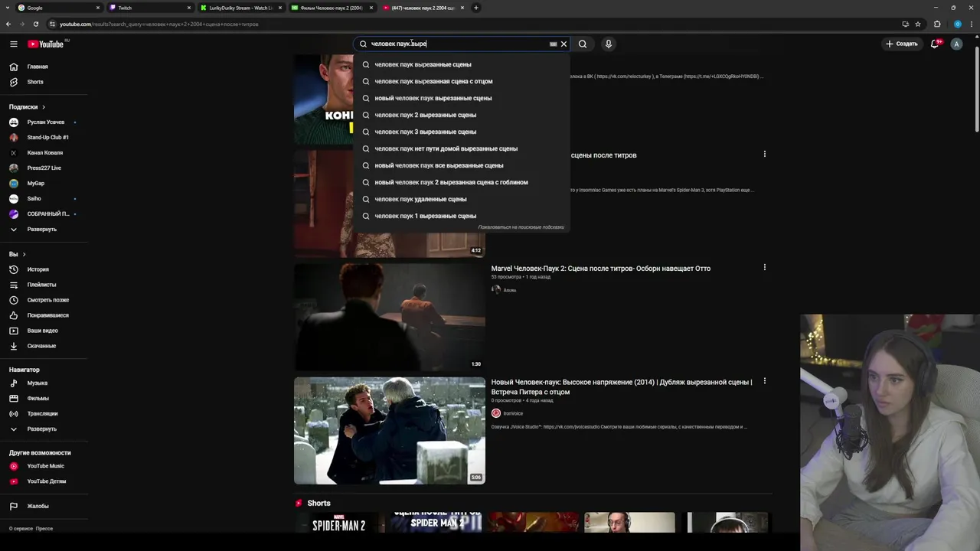Viewport: 980px width, 551px height.
Task: Open a new browser tab
Action: (x=475, y=8)
